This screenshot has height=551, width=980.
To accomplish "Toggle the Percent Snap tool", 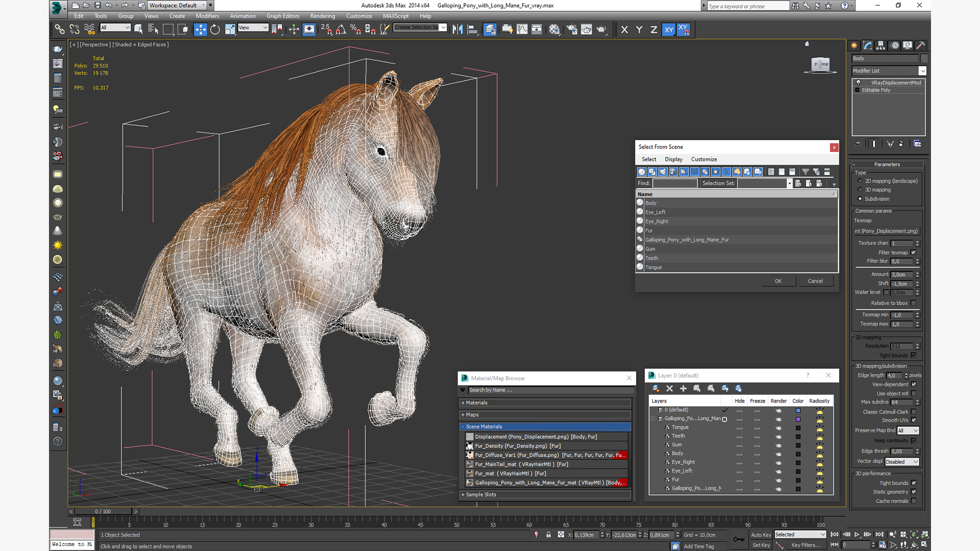I will click(x=356, y=30).
